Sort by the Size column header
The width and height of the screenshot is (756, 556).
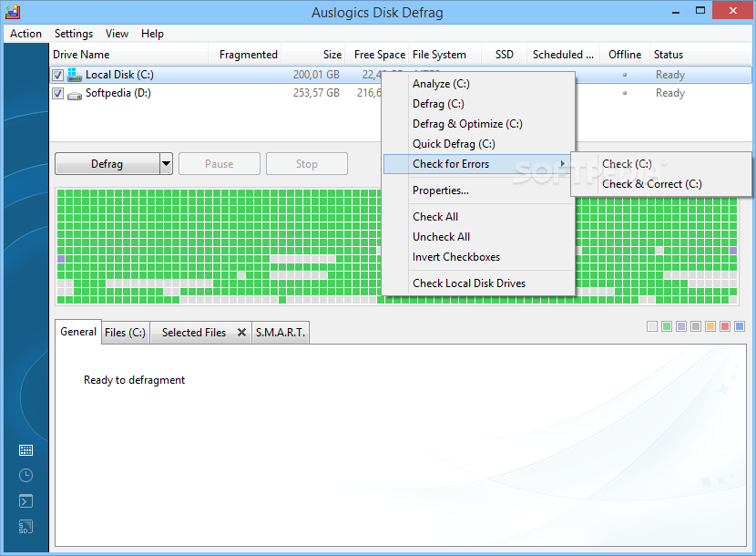coord(313,55)
